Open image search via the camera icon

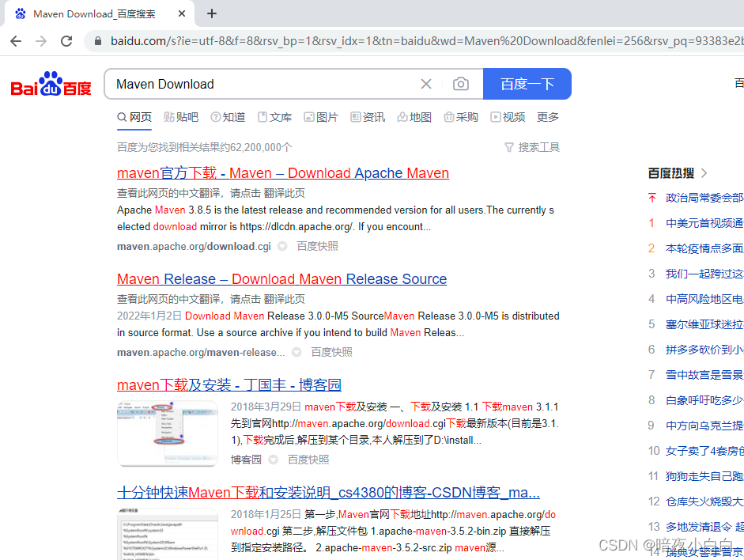(x=460, y=84)
